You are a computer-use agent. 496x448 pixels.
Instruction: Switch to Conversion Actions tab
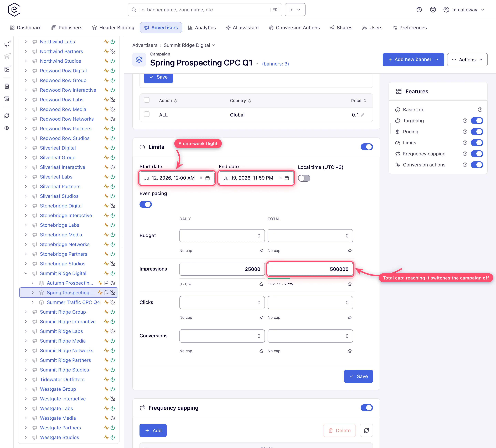[294, 28]
